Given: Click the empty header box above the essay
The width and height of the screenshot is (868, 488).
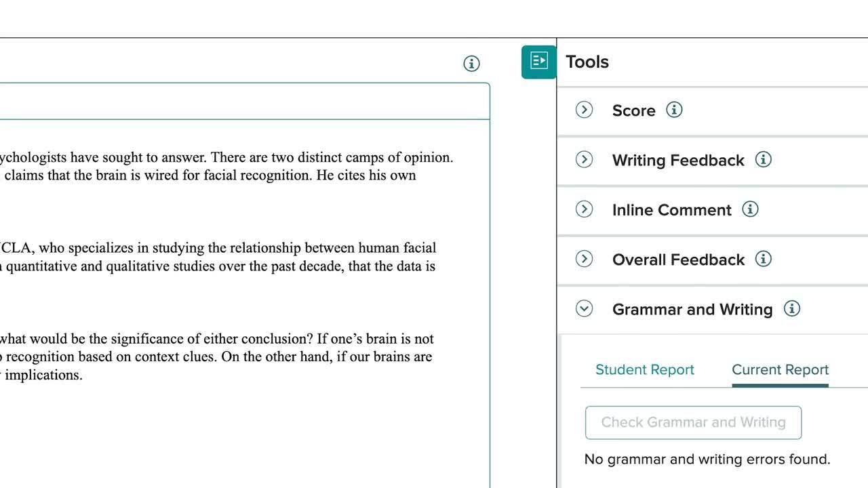Looking at the screenshot, I should [244, 102].
